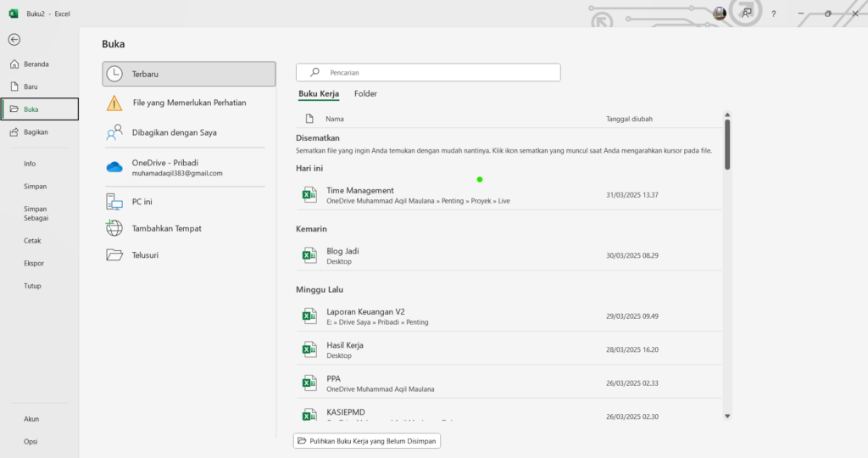Click the Baru new-document icon in sidebar

tap(14, 87)
